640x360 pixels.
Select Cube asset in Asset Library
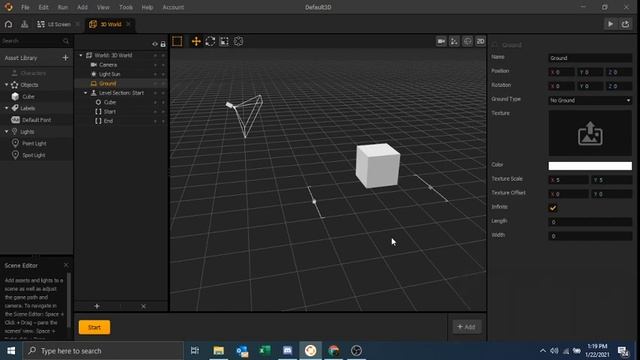pyautogui.click(x=29, y=96)
